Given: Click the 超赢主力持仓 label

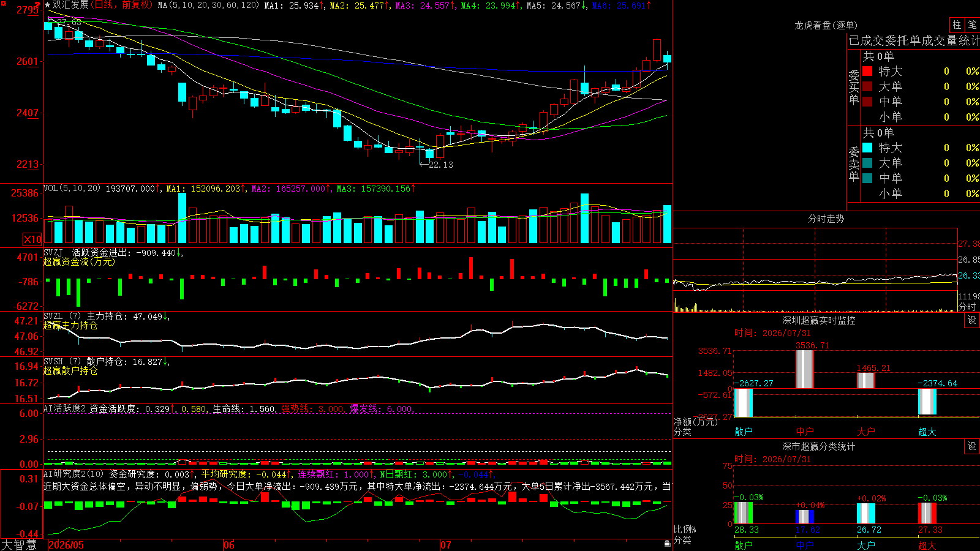Looking at the screenshot, I should (70, 325).
